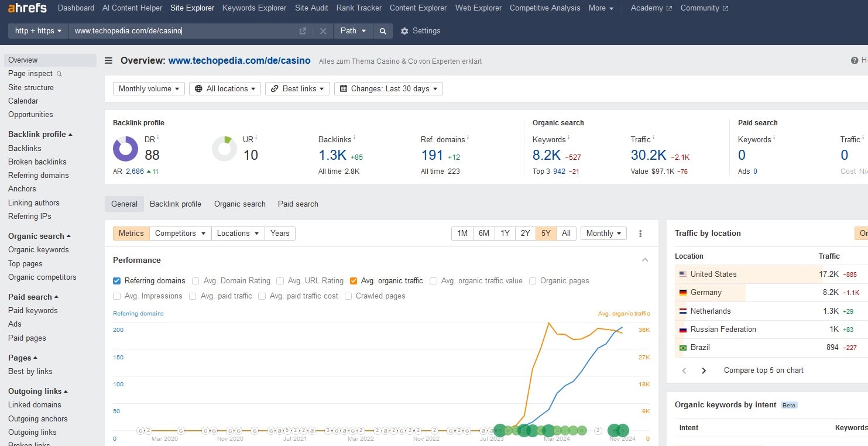
Task: Open Monthly volume dropdown
Action: pyautogui.click(x=149, y=89)
